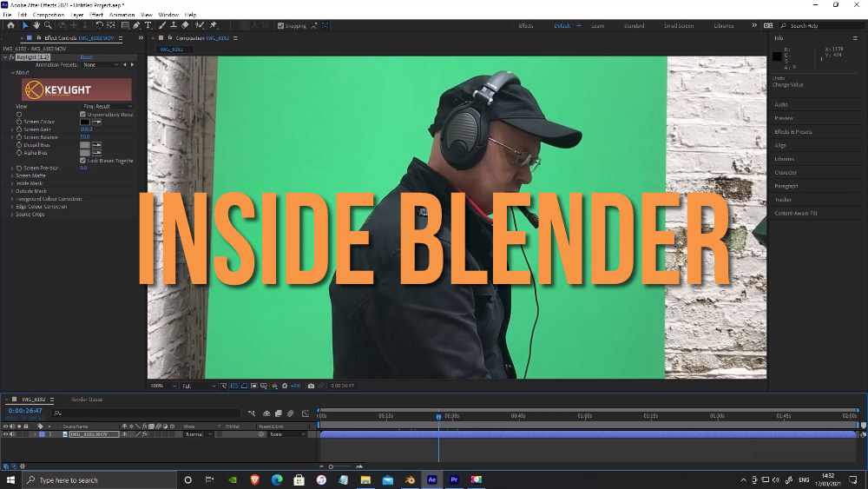Click the snapshot camera icon in viewer
Screen dimensions: 868x489
311,386
